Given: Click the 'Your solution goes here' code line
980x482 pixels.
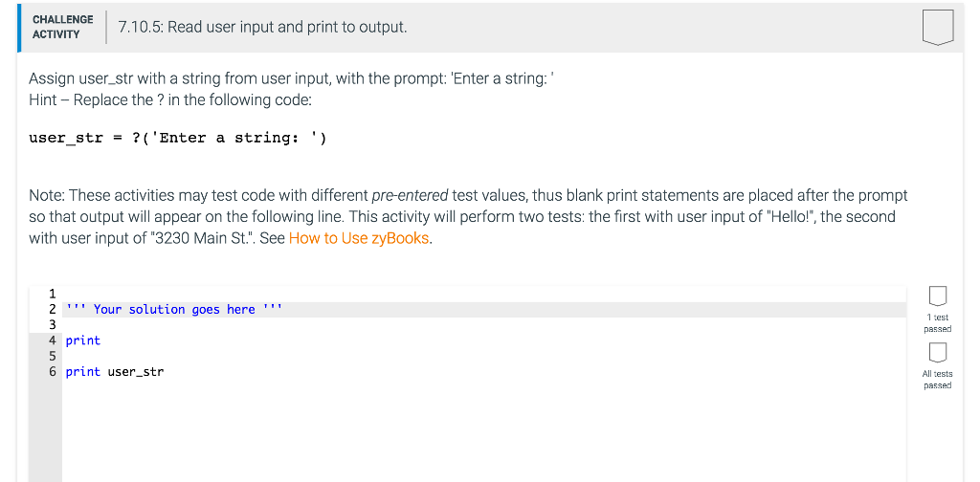Looking at the screenshot, I should coord(174,309).
